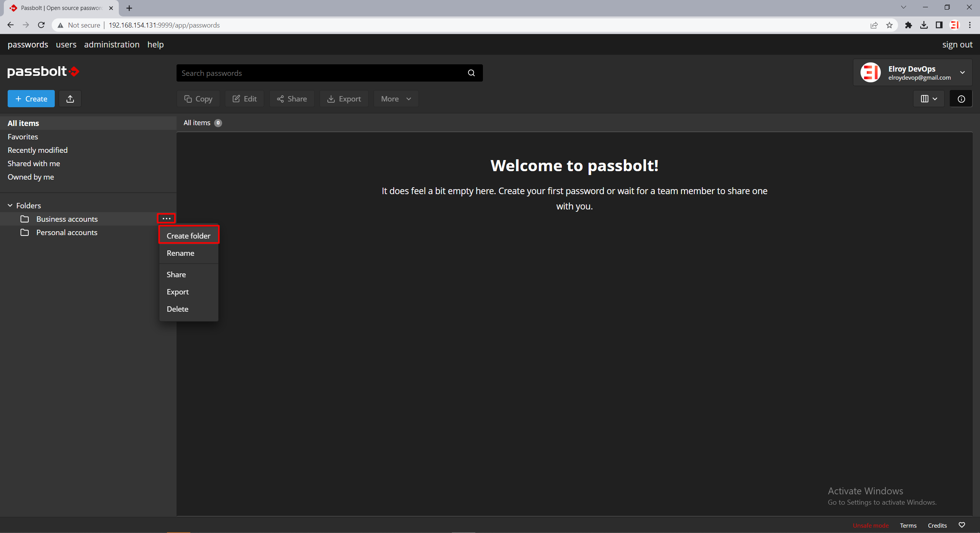The height and width of the screenshot is (533, 980).
Task: Open the browser side panel icon
Action: [x=939, y=25]
